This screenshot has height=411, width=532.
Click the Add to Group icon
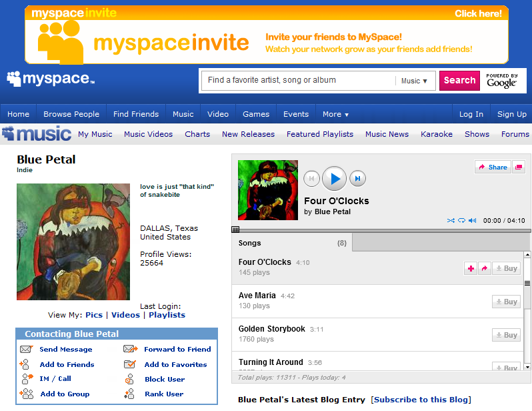[27, 394]
